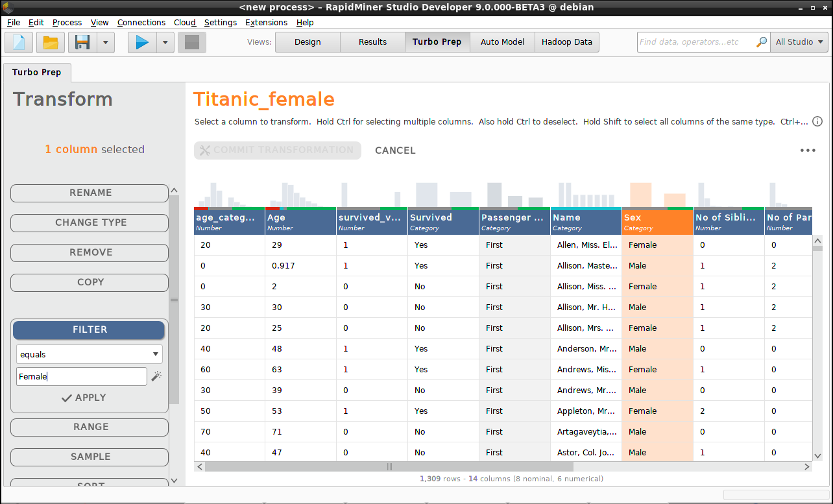Deselect the highlighted Sex column
Image resolution: width=833 pixels, height=504 pixels.
coord(657,222)
